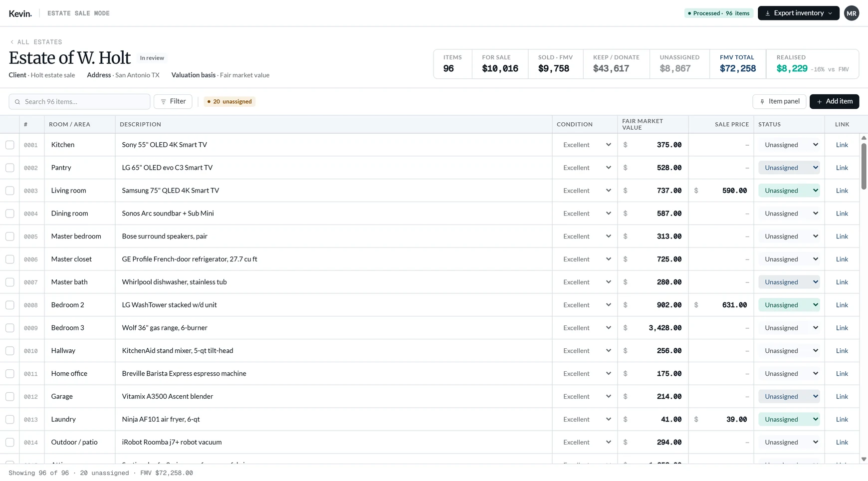Image resolution: width=868 pixels, height=481 pixels.
Task: Click the scroll up arrow of the table
Action: pyautogui.click(x=864, y=138)
